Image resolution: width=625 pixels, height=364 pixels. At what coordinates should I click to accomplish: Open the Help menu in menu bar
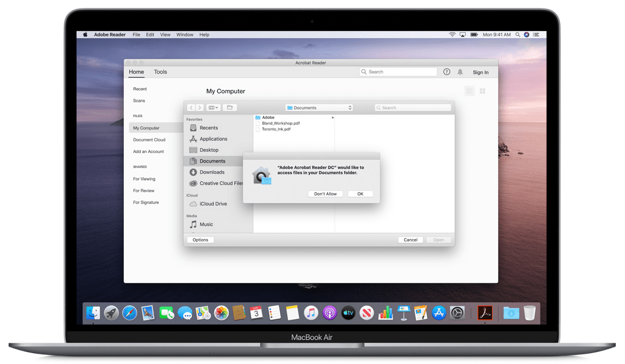tap(204, 35)
